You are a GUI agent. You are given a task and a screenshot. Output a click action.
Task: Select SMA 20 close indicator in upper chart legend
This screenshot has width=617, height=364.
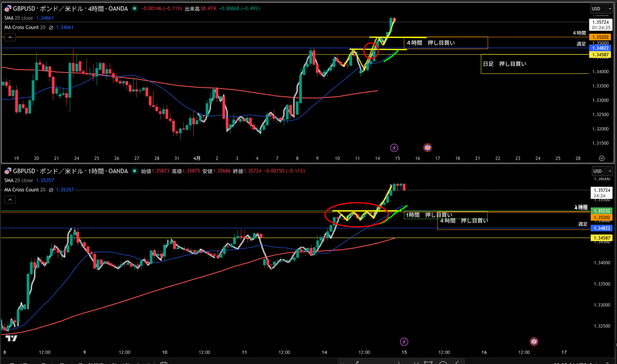point(19,18)
